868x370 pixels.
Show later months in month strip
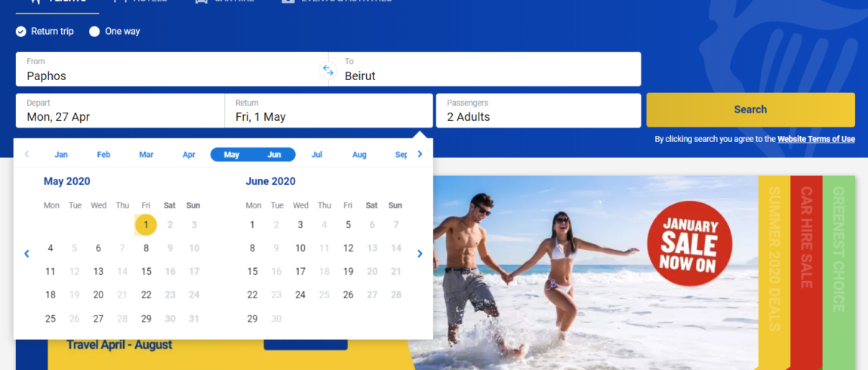pos(420,154)
